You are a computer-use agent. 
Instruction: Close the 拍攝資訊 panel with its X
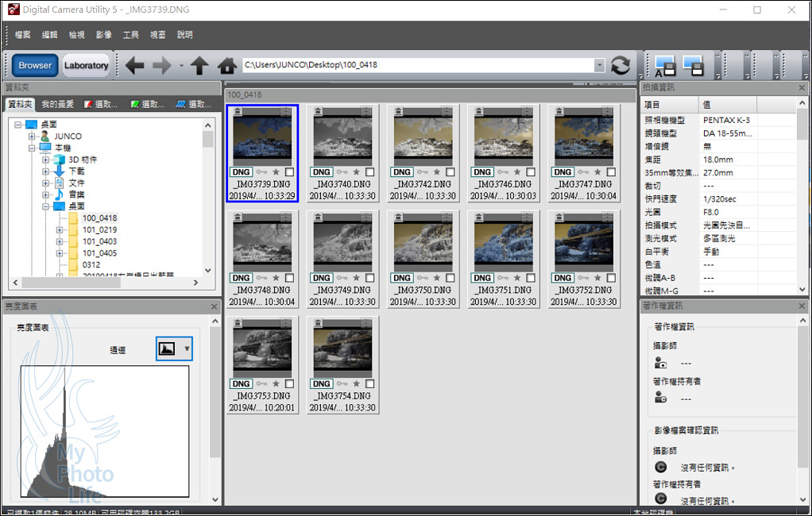coord(803,87)
